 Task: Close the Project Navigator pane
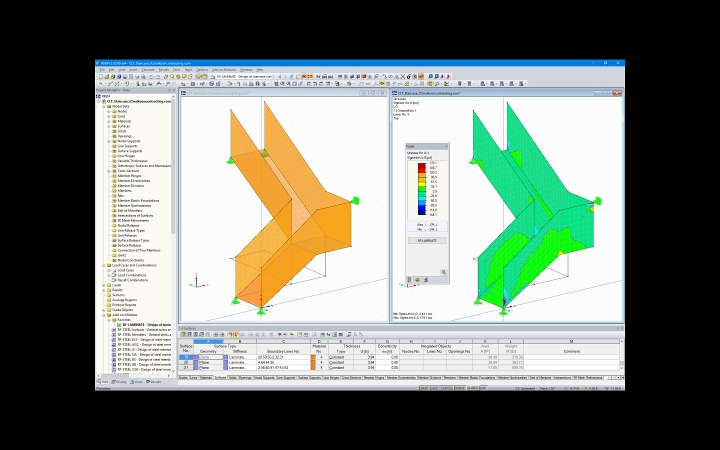[174, 90]
